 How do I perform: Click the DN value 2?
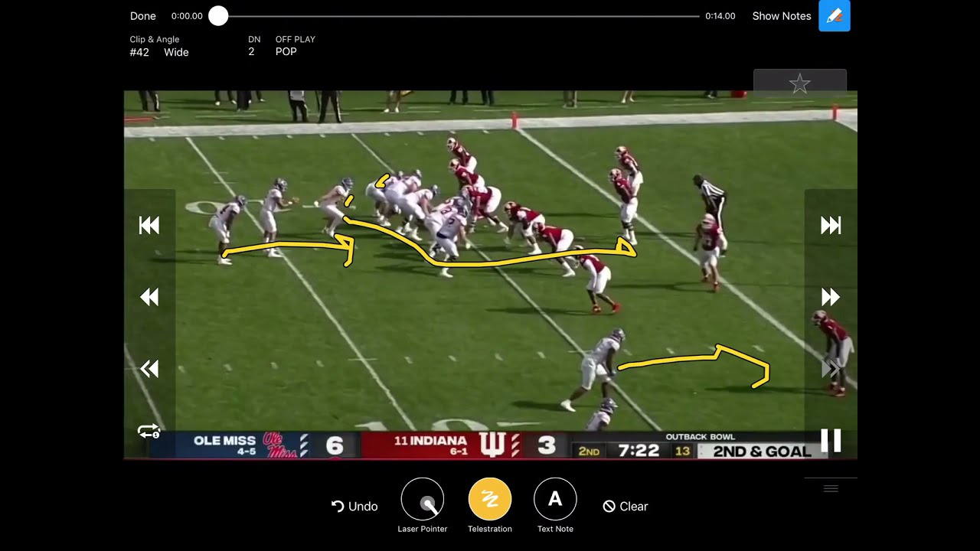[x=251, y=51]
